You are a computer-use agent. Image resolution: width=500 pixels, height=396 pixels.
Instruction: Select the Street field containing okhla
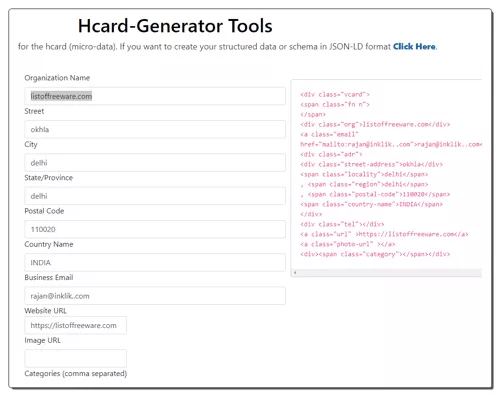[x=155, y=129]
